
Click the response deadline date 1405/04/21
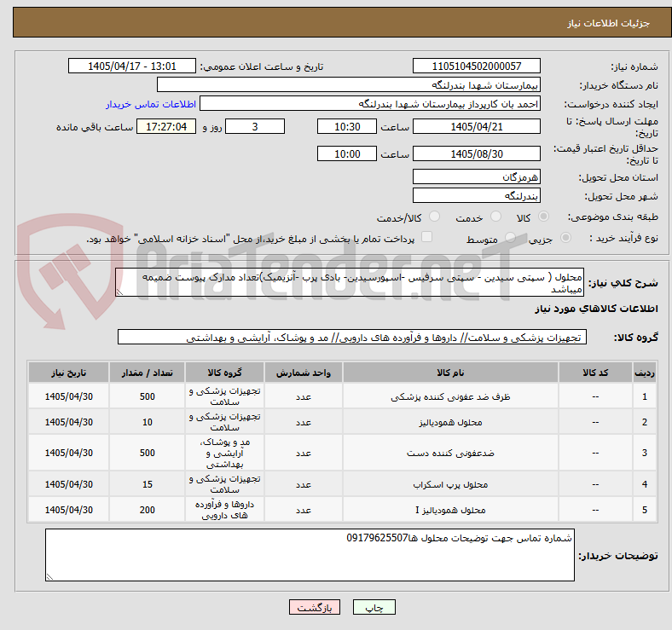click(x=476, y=126)
